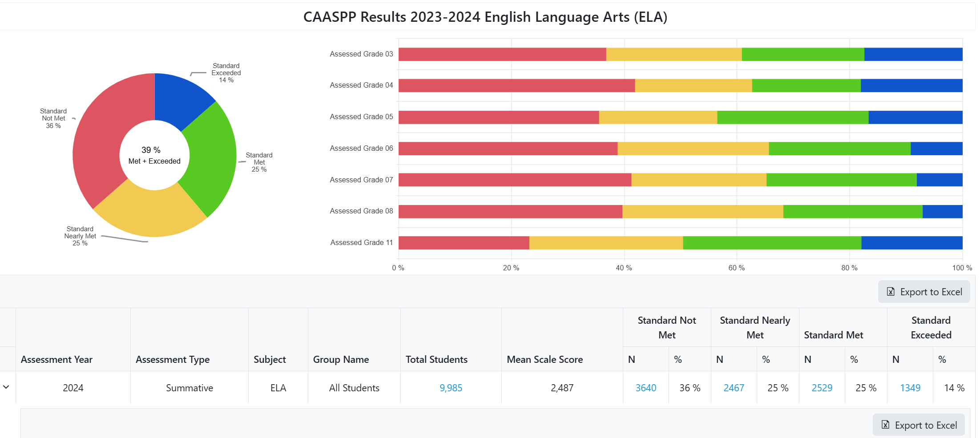Click the 'Assessed Grade 08' axis label
The image size is (980, 438).
[x=361, y=211]
